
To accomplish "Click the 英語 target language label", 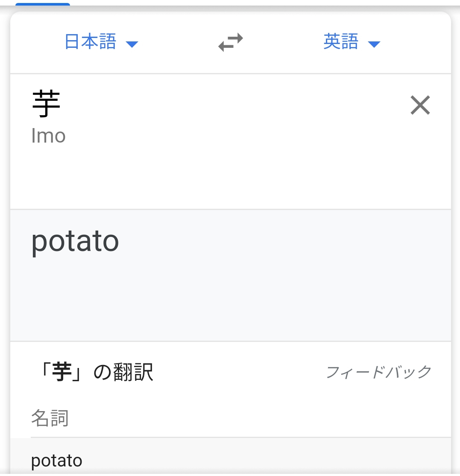I will 340,42.
